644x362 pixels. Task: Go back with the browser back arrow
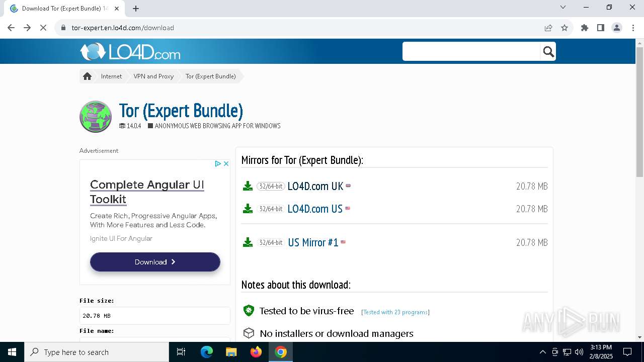pos(11,28)
